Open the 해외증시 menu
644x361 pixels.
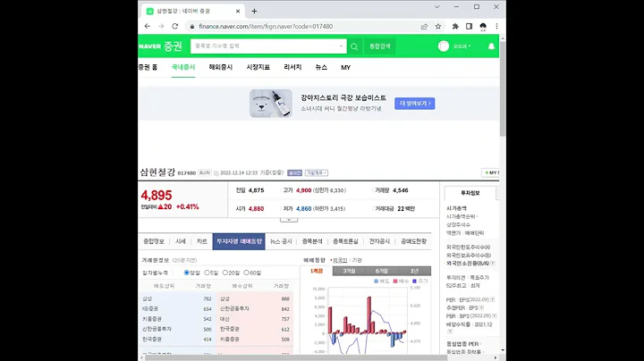tap(221, 67)
